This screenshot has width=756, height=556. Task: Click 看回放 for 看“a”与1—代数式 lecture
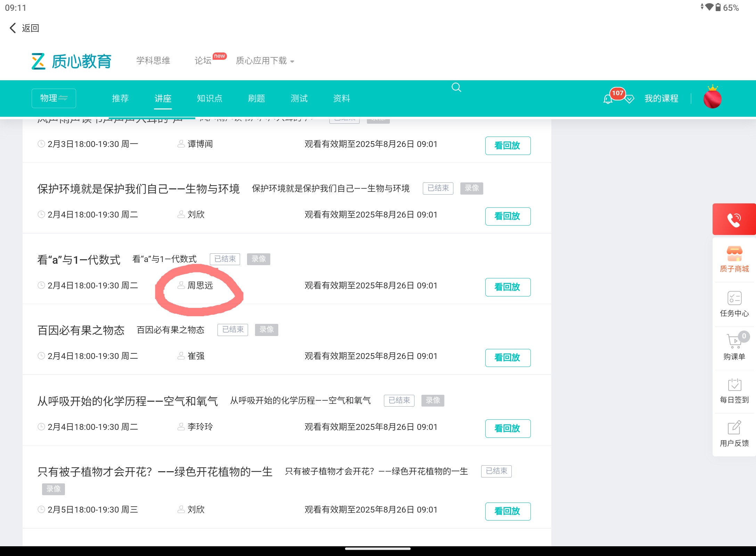[508, 287]
